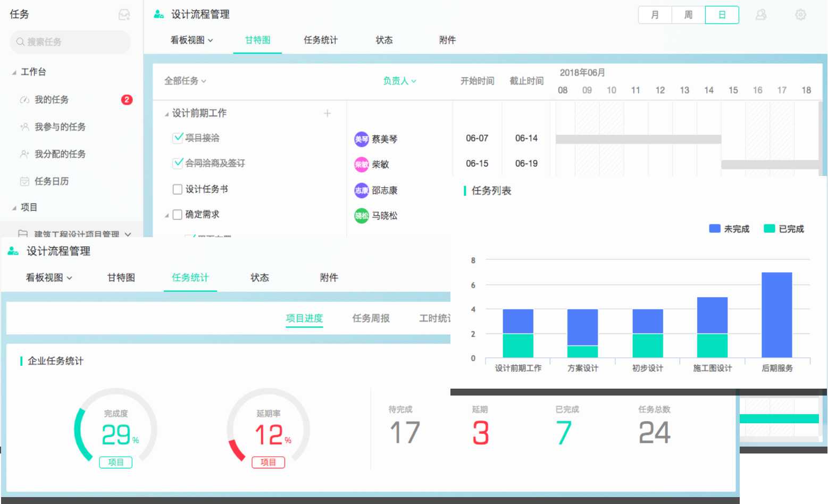Click 马晓松's avatar in the task list
Image resolution: width=828 pixels, height=504 pixels.
tap(361, 216)
